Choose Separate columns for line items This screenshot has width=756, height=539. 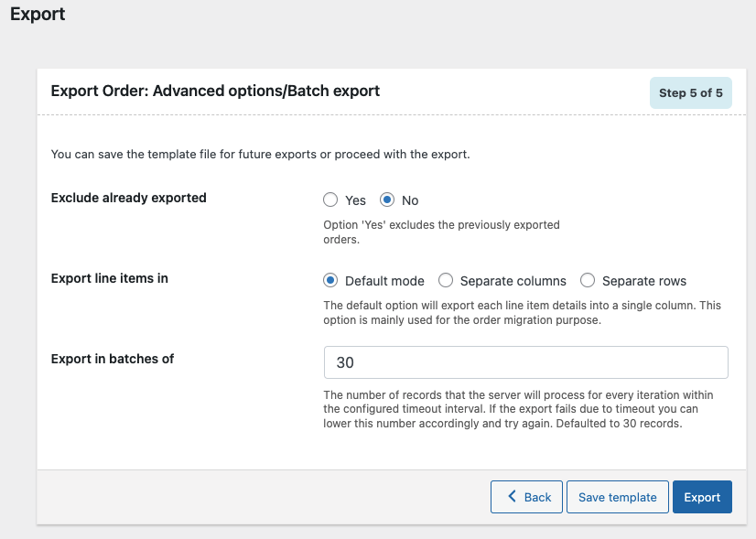(x=446, y=281)
